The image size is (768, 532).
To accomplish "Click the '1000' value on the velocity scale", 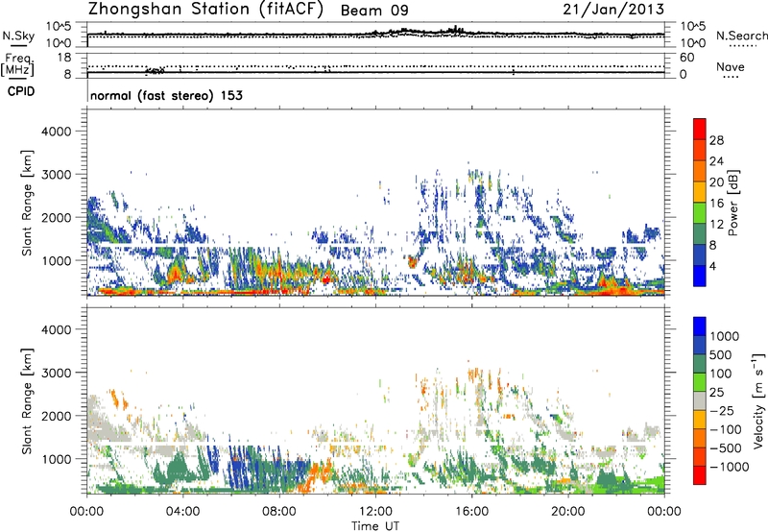I will tap(725, 336).
